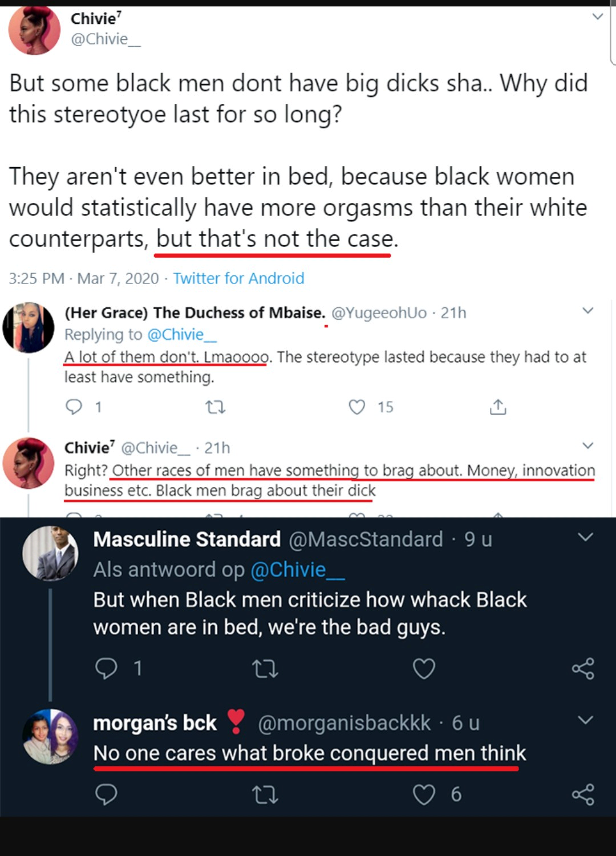Retweet the Duchess of Mbaise reply
The height and width of the screenshot is (856, 616).
(x=215, y=407)
